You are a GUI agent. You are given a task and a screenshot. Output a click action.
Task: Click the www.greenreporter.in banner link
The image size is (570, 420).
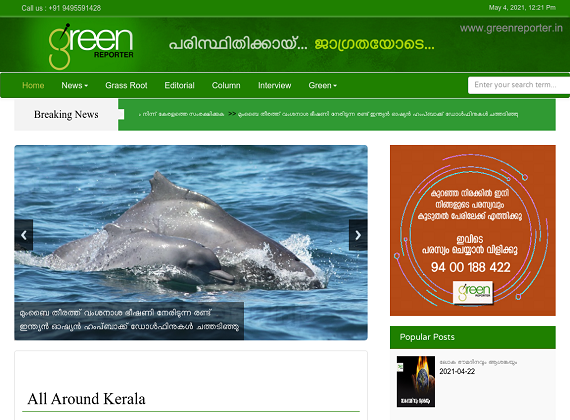(511, 28)
